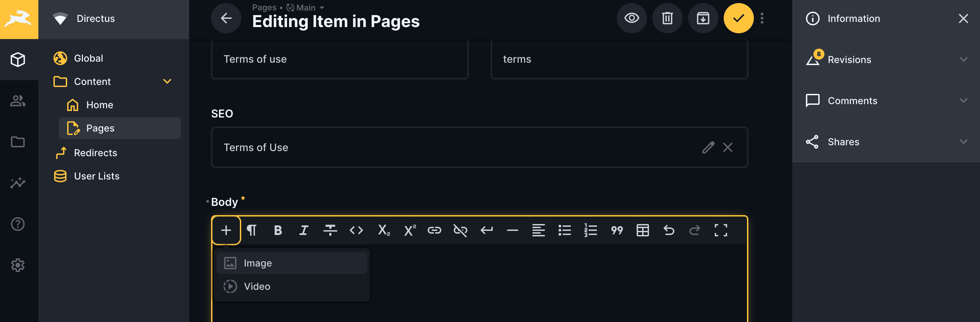Screen dimensions: 980x322
Task: Preview the item with the eye icon
Action: (632, 18)
